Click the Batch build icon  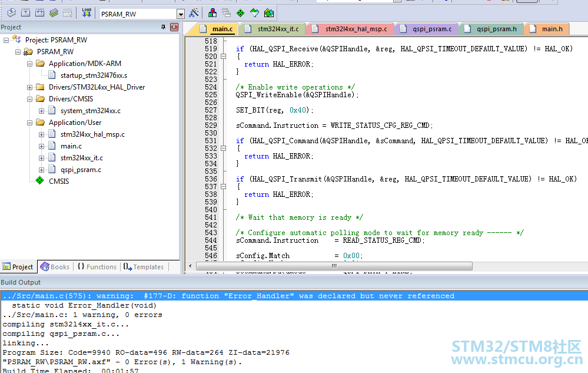[54, 13]
